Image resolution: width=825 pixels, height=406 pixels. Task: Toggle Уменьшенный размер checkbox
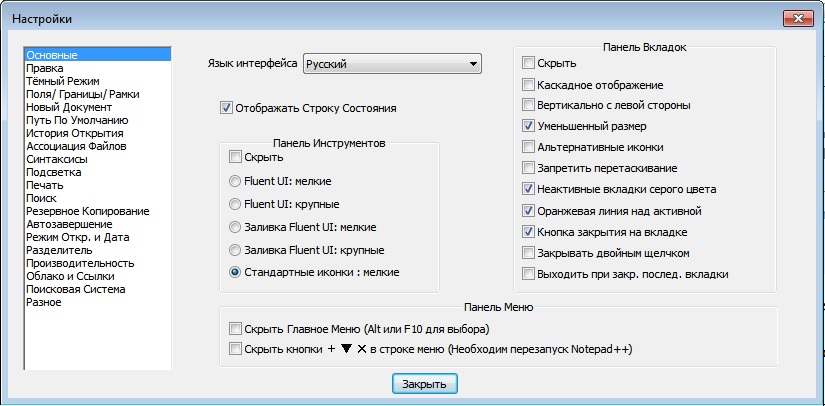pos(529,127)
